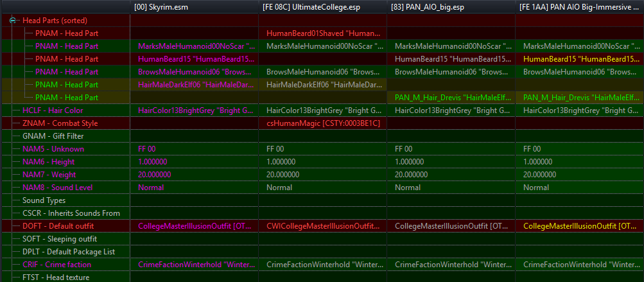Click BrowsMaleHumanoid06 in the UltimateCollege.esp column
The width and height of the screenshot is (644, 282).
(x=323, y=72)
